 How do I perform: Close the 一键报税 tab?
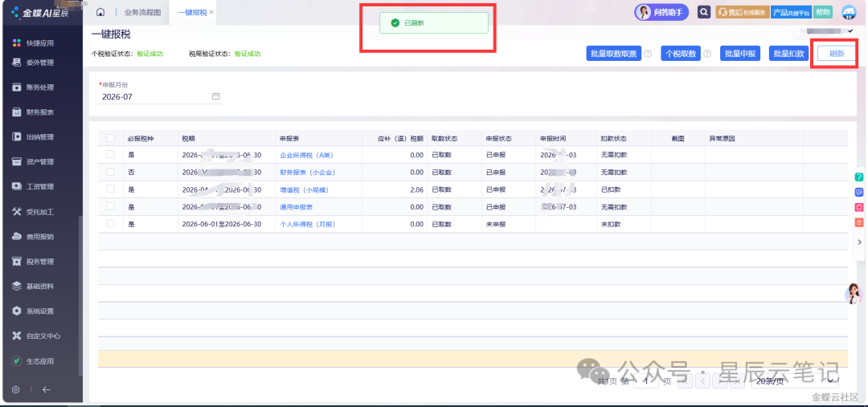(211, 12)
